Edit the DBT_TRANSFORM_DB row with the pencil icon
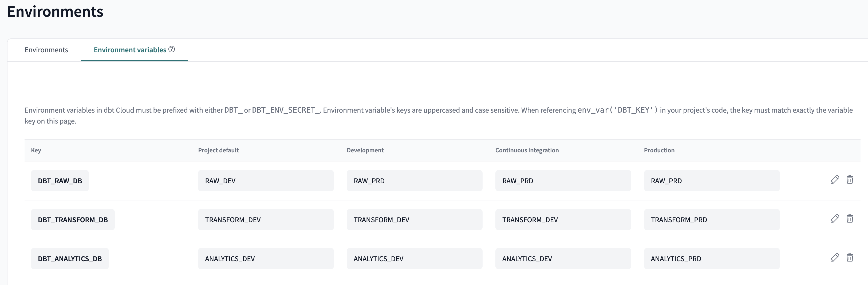868x285 pixels. click(x=835, y=219)
